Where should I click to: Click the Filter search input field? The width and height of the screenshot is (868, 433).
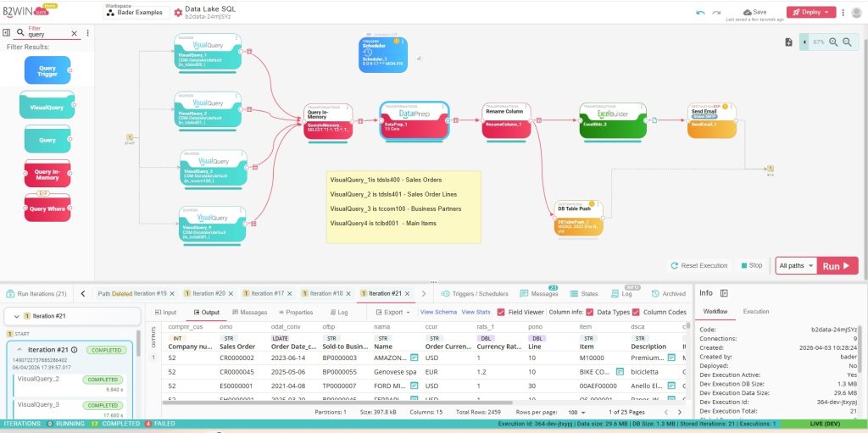pyautogui.click(x=47, y=34)
